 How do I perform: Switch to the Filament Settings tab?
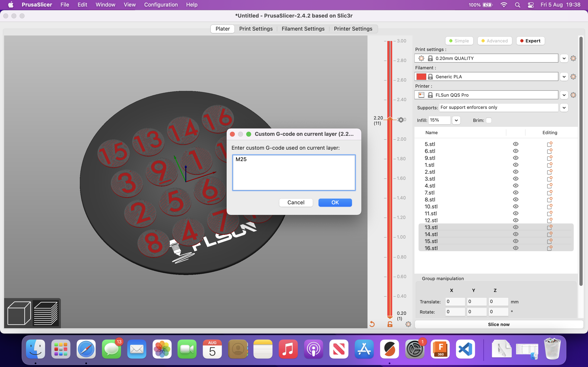tap(303, 29)
